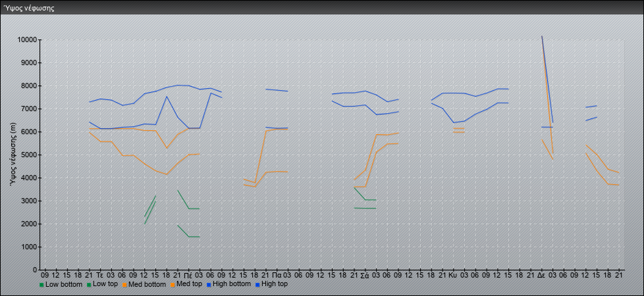644x296 pixels.
Task: Click the "Σά" day label on the x-axis
Action: pos(365,275)
